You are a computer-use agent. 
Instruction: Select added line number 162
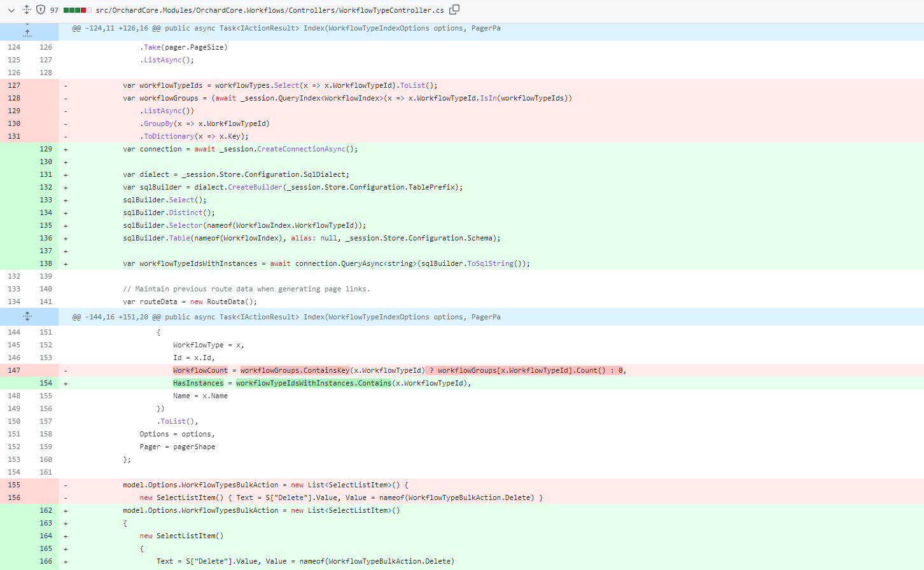[46, 510]
